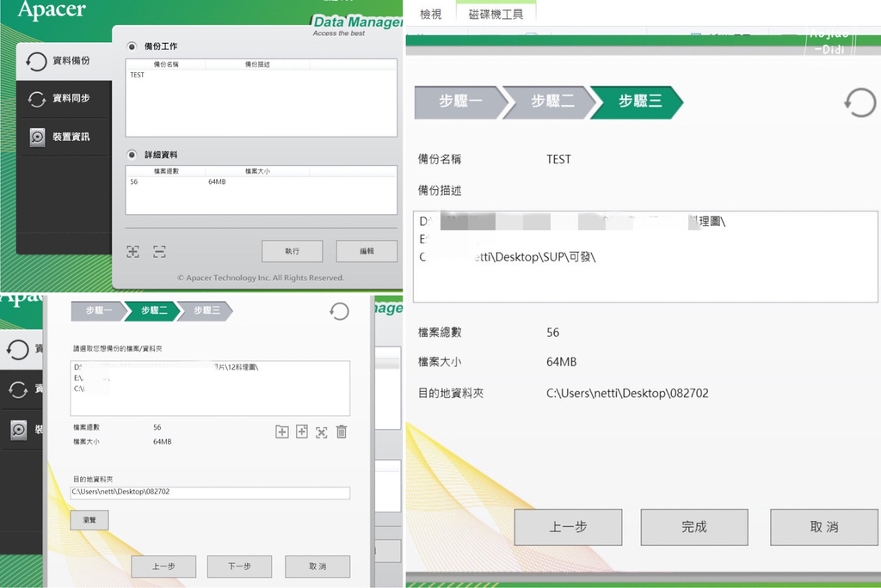
Task: Click inside the step-three source paths box
Action: (x=645, y=257)
